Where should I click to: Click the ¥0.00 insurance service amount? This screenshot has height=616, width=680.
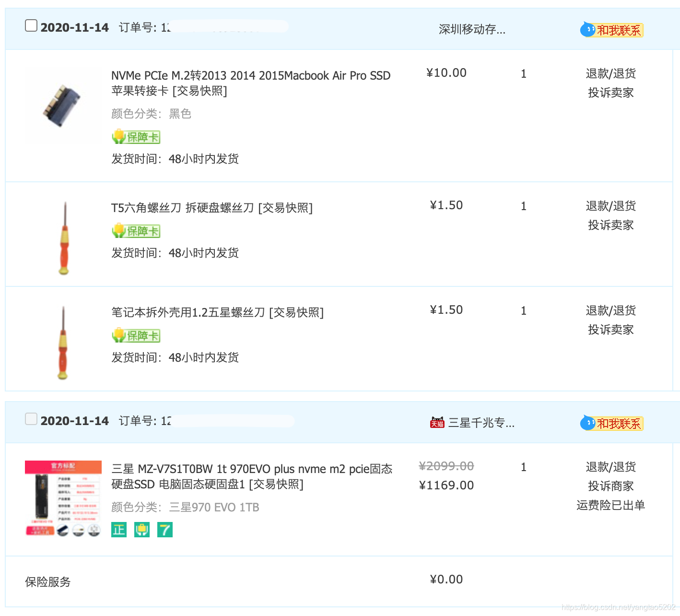446,580
